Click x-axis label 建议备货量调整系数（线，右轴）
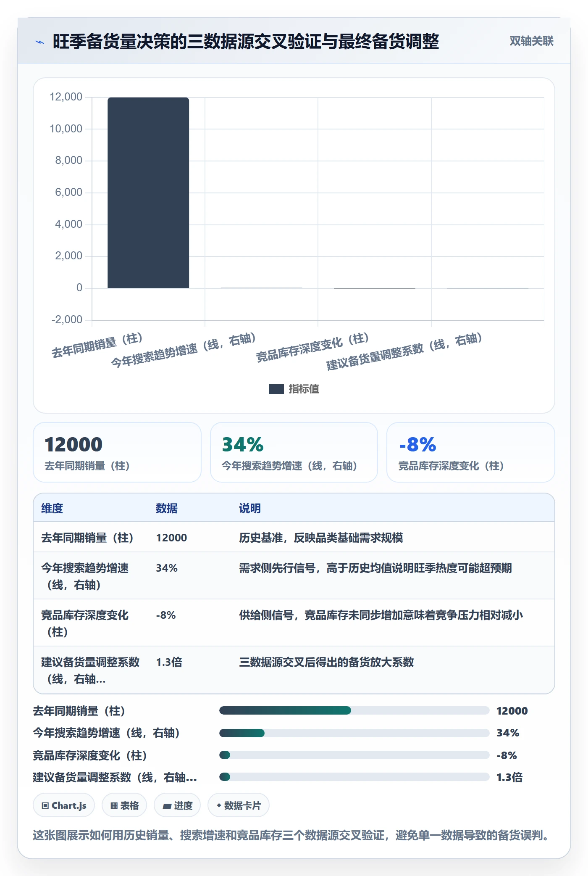The image size is (588, 876). click(x=404, y=351)
